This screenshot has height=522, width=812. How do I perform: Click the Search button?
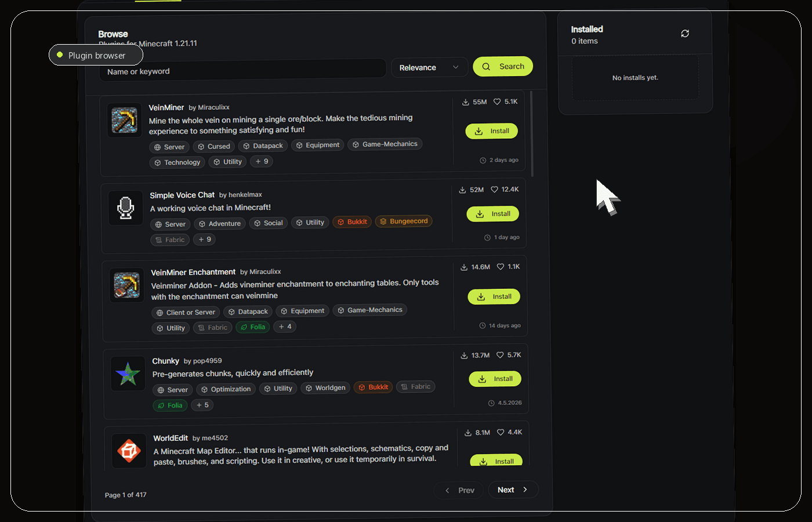(503, 67)
